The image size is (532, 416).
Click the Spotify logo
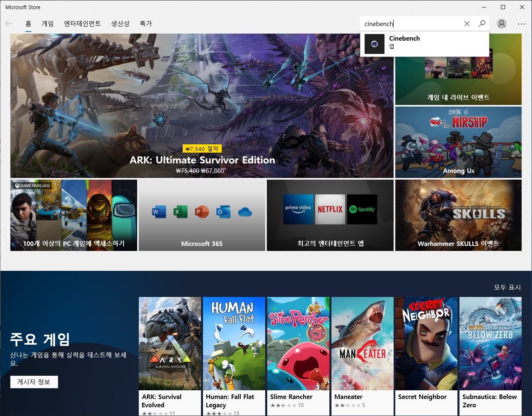(x=362, y=209)
